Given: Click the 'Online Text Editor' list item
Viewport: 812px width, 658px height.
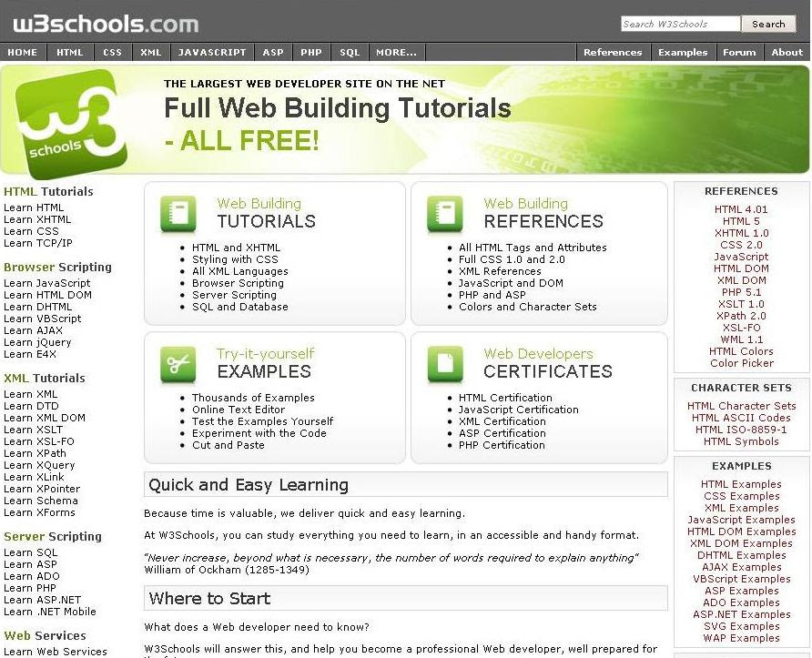Looking at the screenshot, I should click(239, 410).
